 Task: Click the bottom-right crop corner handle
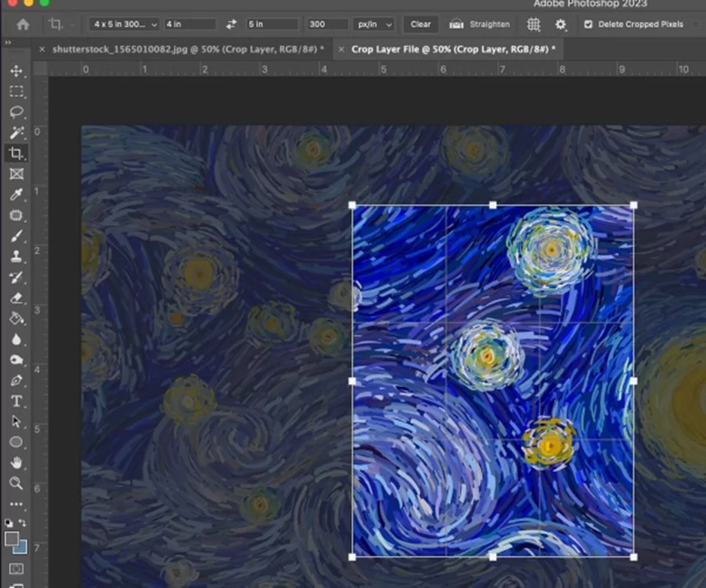click(x=634, y=557)
